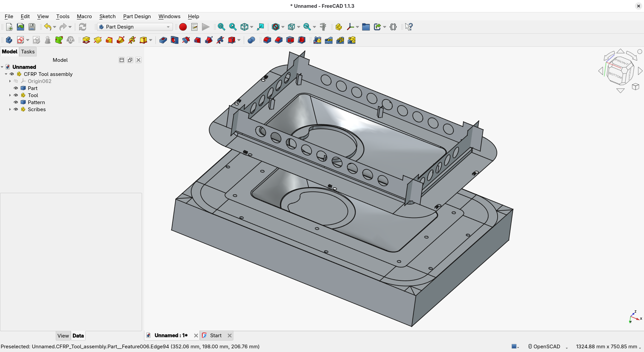Select the Additive Loft tool
Viewport: 644px width, 352px height.
(x=109, y=40)
